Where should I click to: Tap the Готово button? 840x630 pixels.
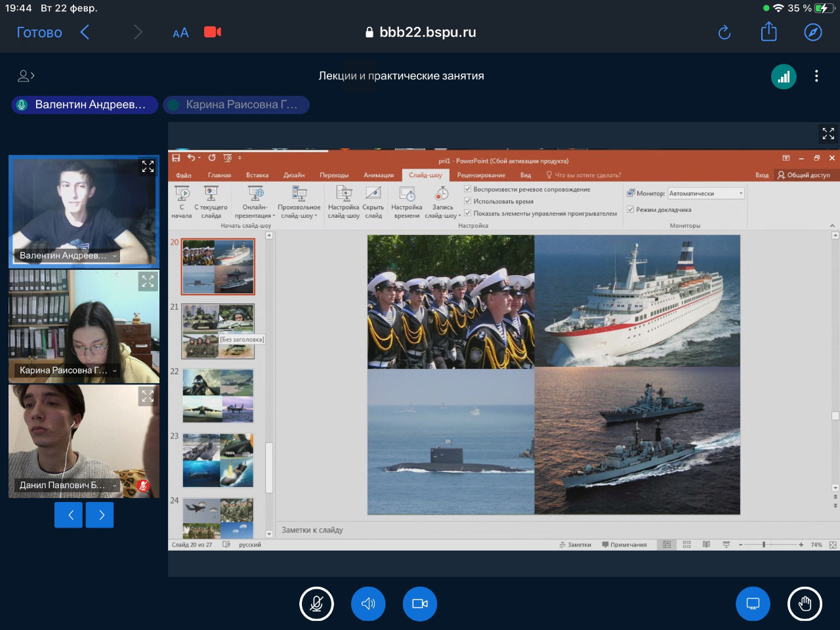coord(39,32)
